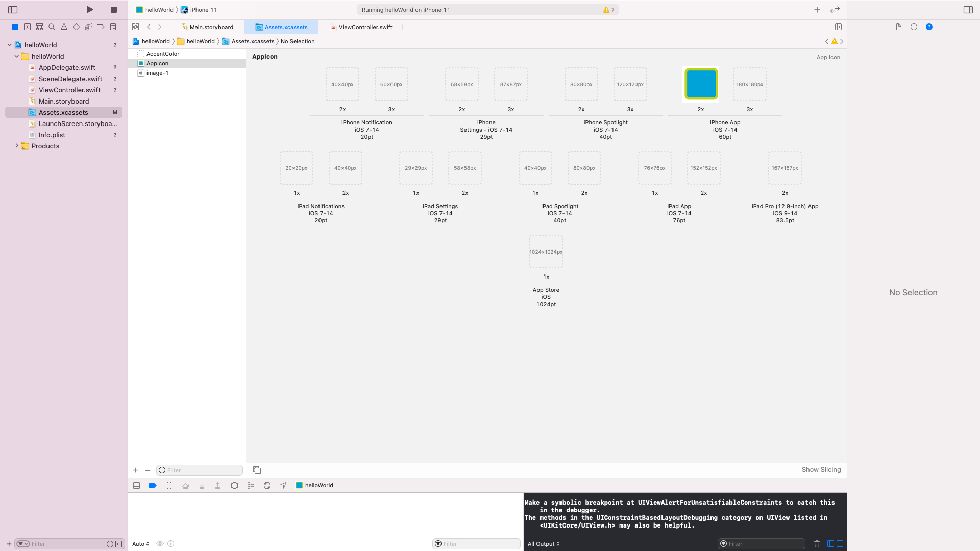Image resolution: width=980 pixels, height=551 pixels.
Task: Select image-1 in the asset list
Action: click(x=157, y=73)
